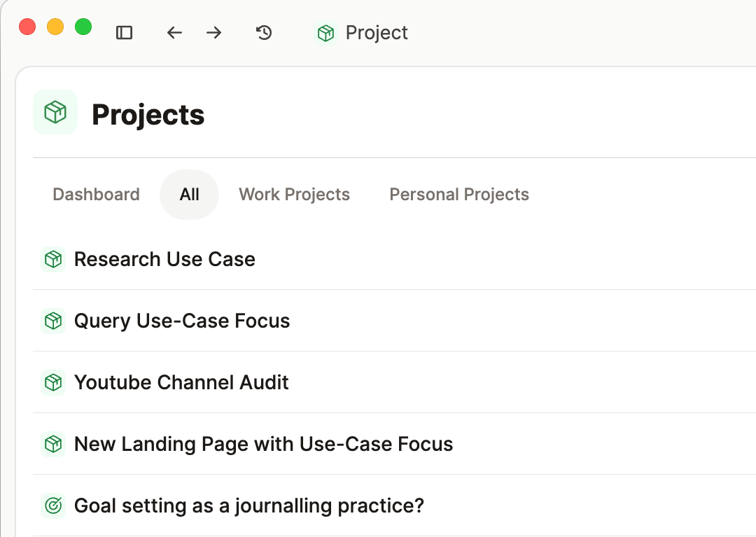Navigate forward with the right arrow
This screenshot has width=756, height=537.
[213, 32]
